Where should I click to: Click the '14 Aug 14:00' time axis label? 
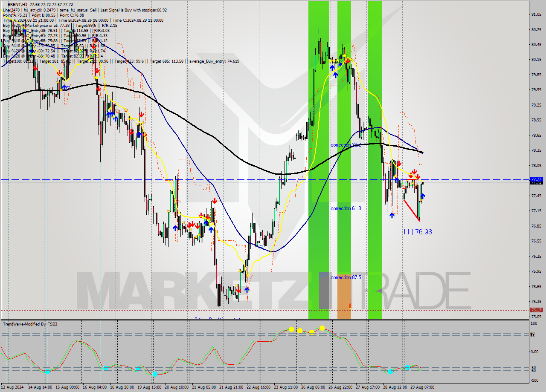pos(41,387)
